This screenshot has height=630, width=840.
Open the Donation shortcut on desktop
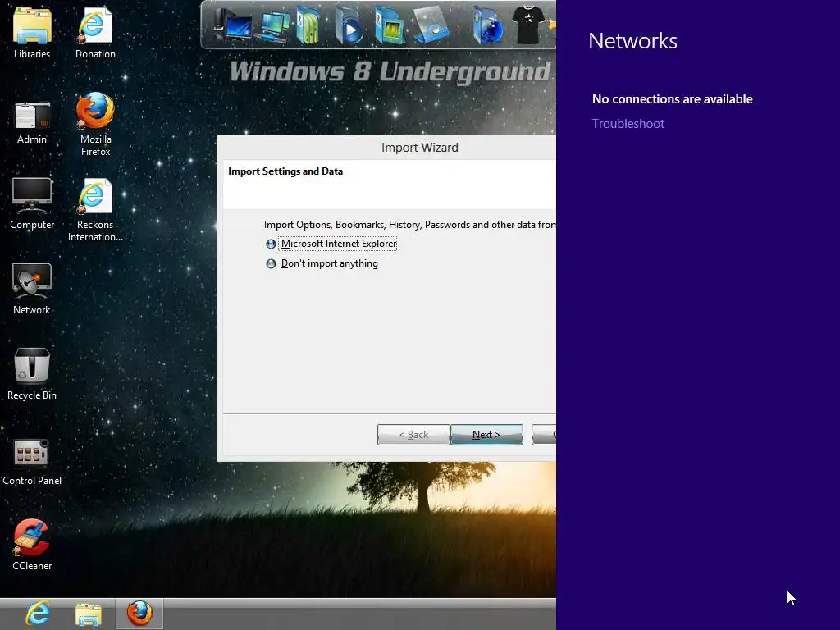click(x=95, y=32)
